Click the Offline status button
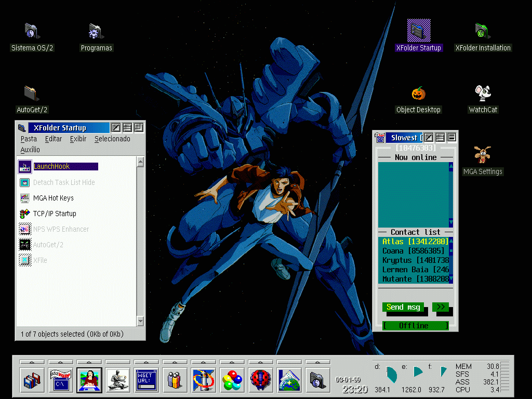 click(x=416, y=326)
